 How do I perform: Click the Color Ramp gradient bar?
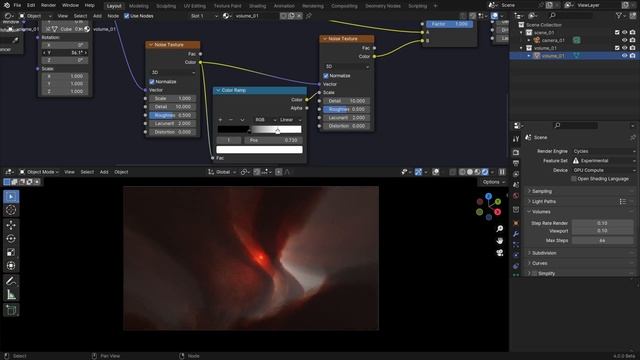pos(260,129)
